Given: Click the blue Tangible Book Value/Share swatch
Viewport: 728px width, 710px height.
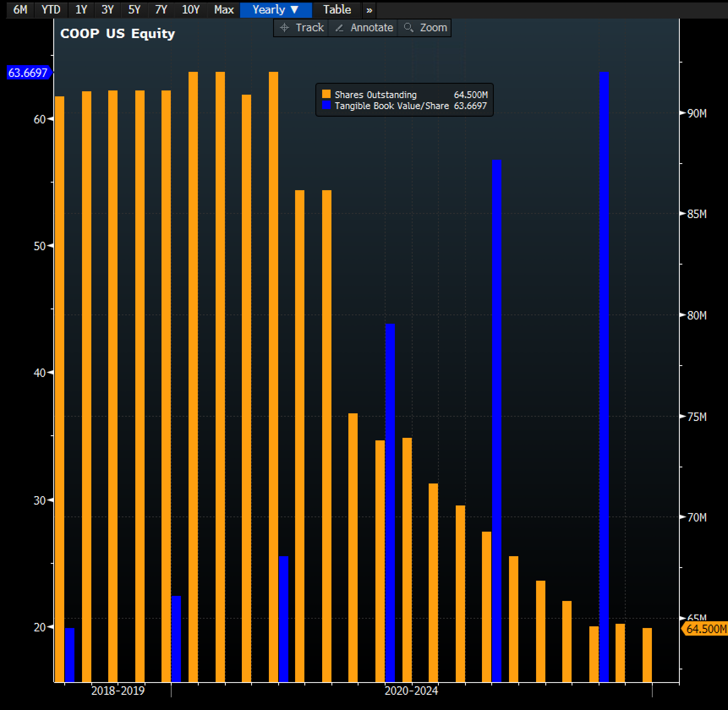Looking at the screenshot, I should click(326, 105).
